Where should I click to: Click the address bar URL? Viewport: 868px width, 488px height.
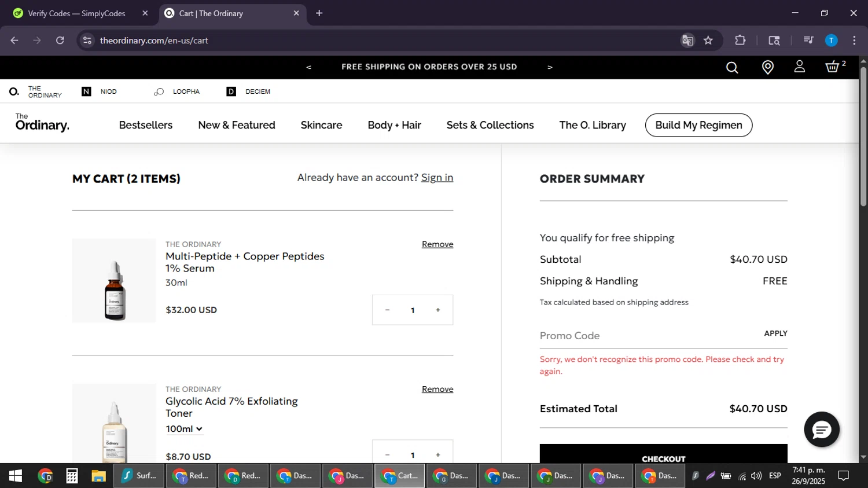click(x=154, y=41)
